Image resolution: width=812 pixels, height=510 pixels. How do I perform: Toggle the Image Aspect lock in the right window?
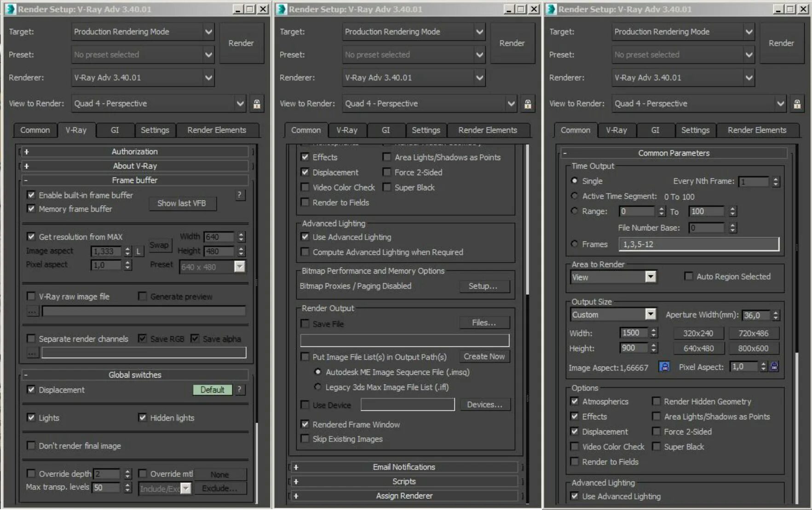pyautogui.click(x=664, y=367)
